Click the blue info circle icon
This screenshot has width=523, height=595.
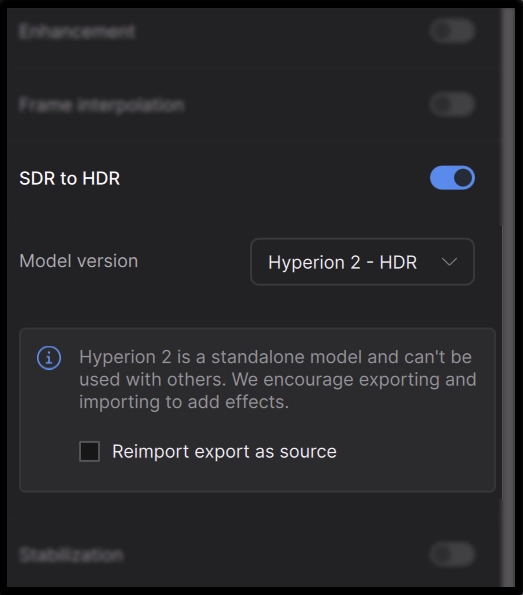point(49,357)
